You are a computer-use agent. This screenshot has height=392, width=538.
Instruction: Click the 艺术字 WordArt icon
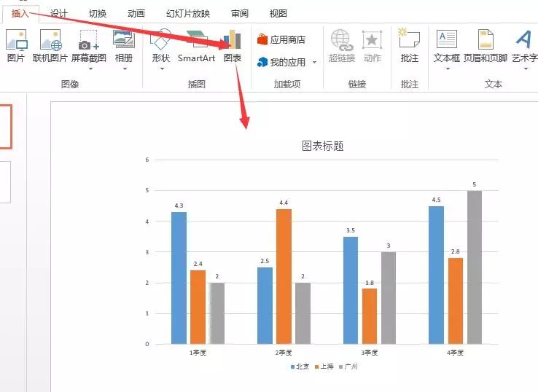524,39
